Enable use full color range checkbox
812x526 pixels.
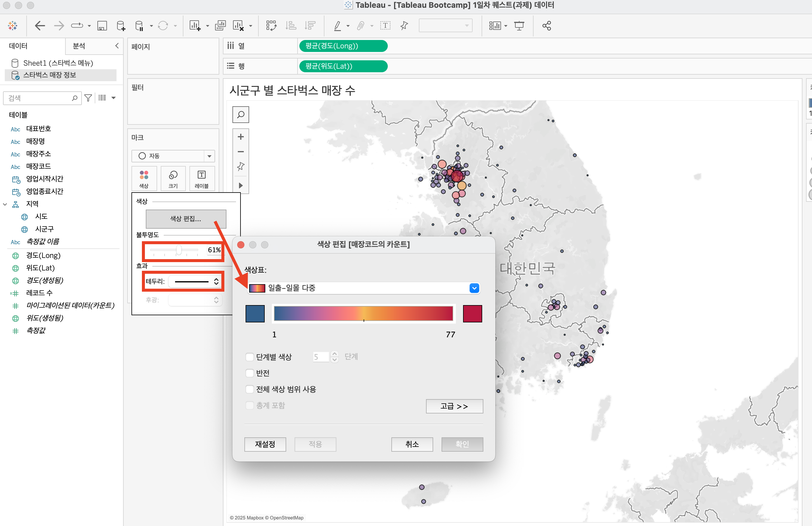250,389
